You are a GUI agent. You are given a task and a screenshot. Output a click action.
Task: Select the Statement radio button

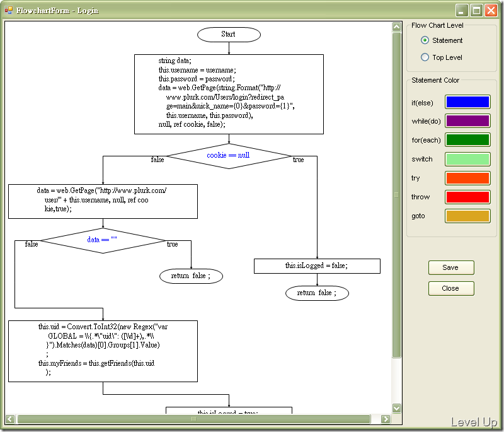click(x=425, y=40)
